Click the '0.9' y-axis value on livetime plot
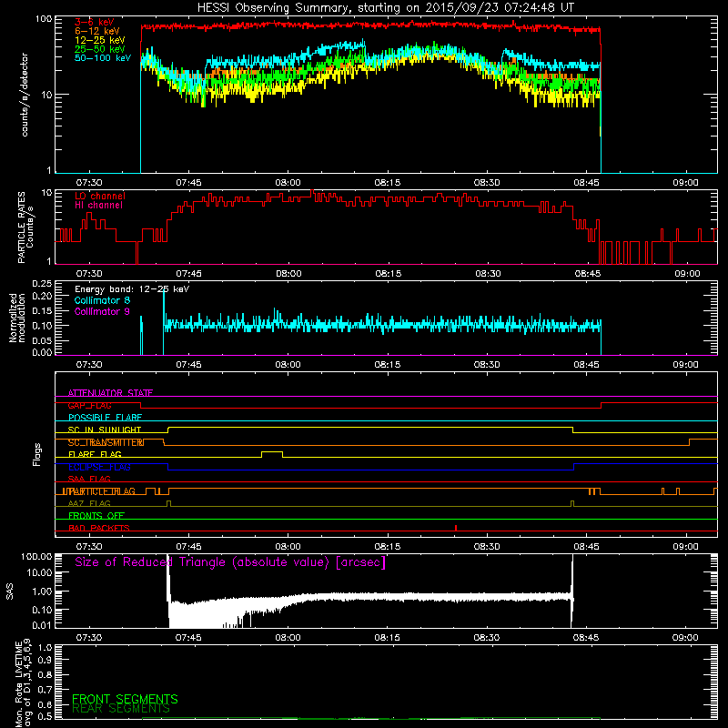This screenshot has height=728, width=728. (45, 661)
